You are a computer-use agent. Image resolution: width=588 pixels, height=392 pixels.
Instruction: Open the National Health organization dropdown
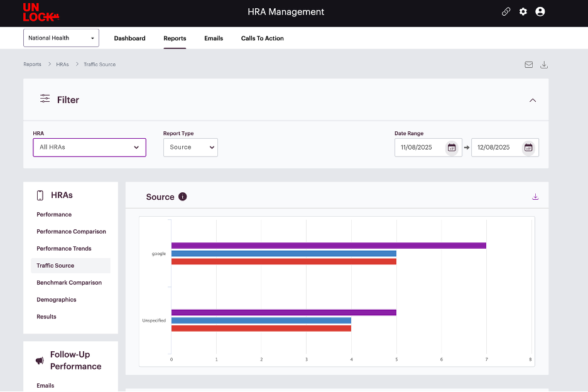tap(61, 38)
